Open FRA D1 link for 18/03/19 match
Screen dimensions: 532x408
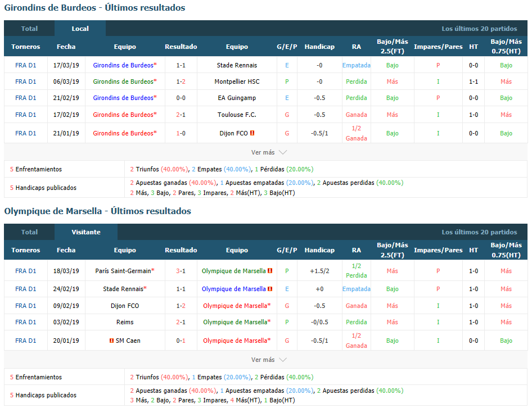click(25, 271)
